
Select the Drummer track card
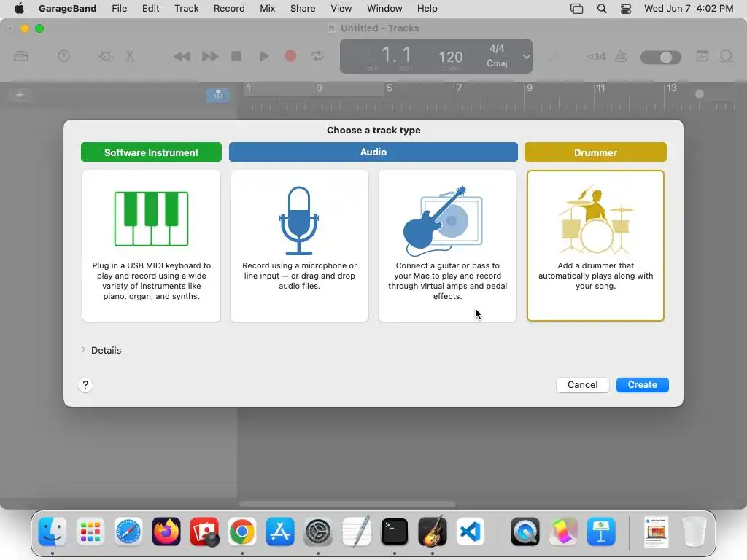pos(595,246)
